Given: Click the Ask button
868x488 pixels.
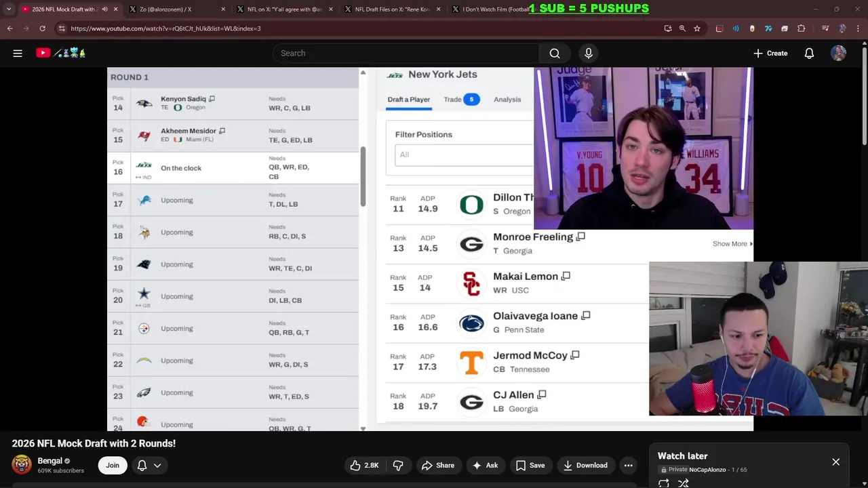Looking at the screenshot, I should [486, 465].
